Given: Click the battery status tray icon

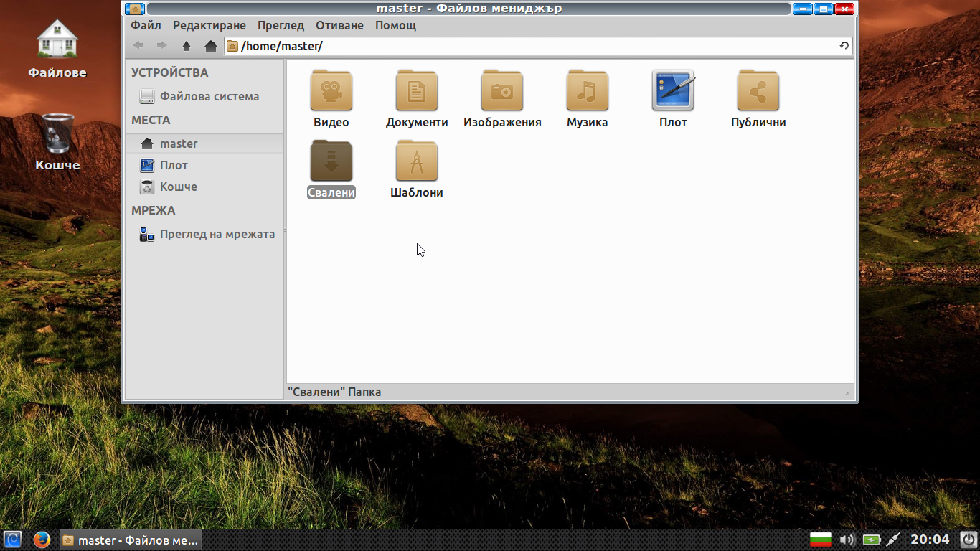Looking at the screenshot, I should click(x=871, y=540).
